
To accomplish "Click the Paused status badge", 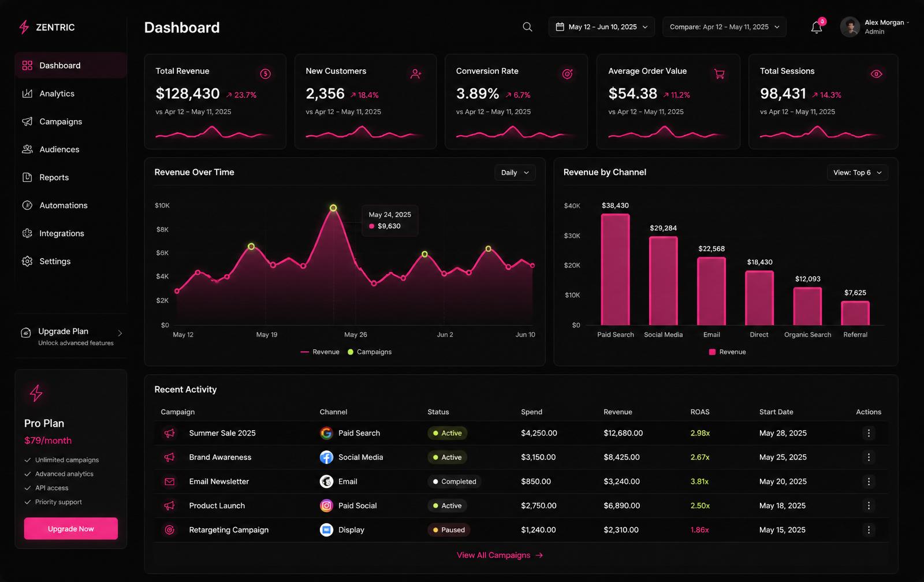I will (449, 530).
